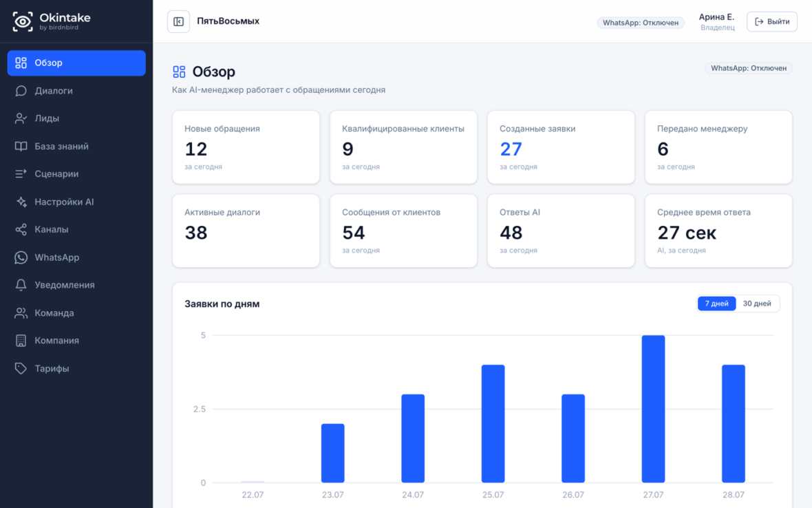Click the ПятьВосьмых company name
812x508 pixels.
tap(228, 21)
